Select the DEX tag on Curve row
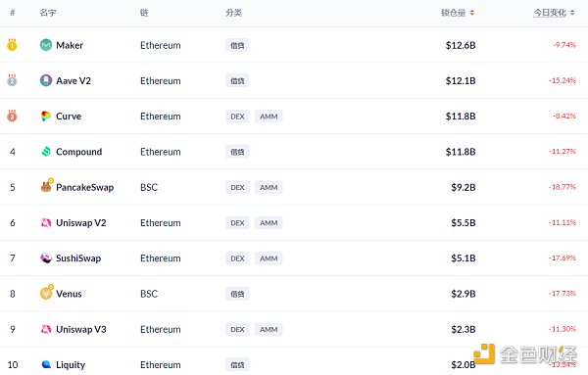The width and height of the screenshot is (588, 375). 237,117
